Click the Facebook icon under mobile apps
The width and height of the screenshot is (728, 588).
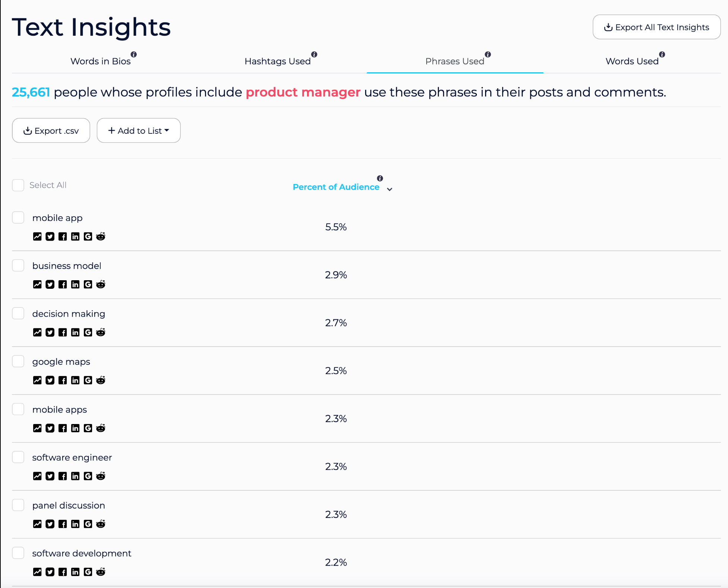(63, 428)
